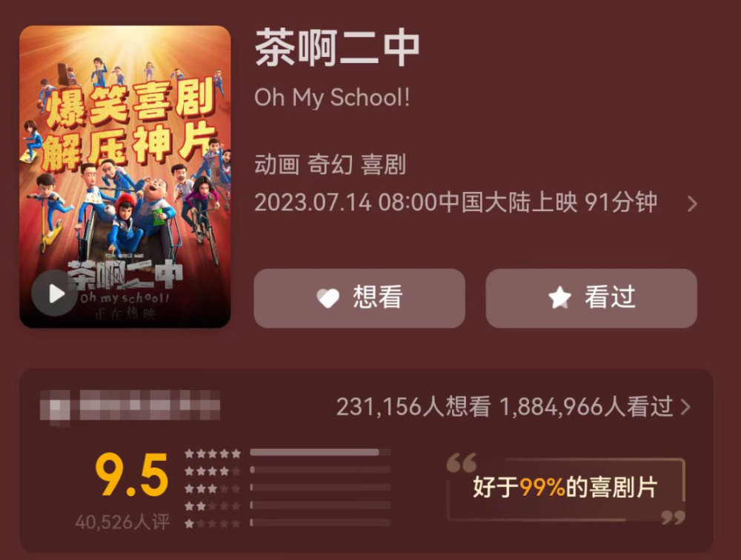Click the star icon on 看过
This screenshot has height=560, width=741.
tap(559, 298)
